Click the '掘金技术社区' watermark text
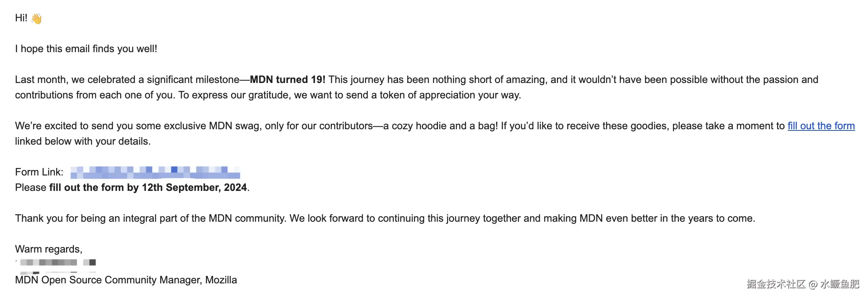Viewport: 868px width, 298px height. click(x=776, y=284)
